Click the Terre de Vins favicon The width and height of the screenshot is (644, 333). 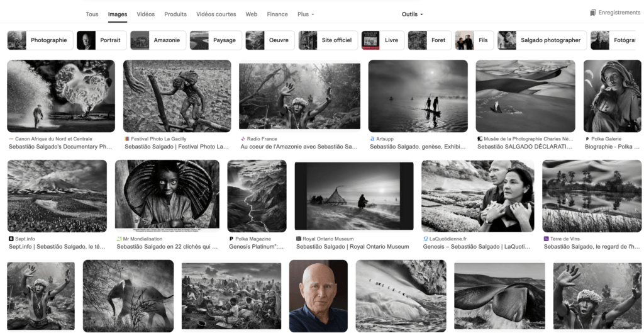pos(547,239)
